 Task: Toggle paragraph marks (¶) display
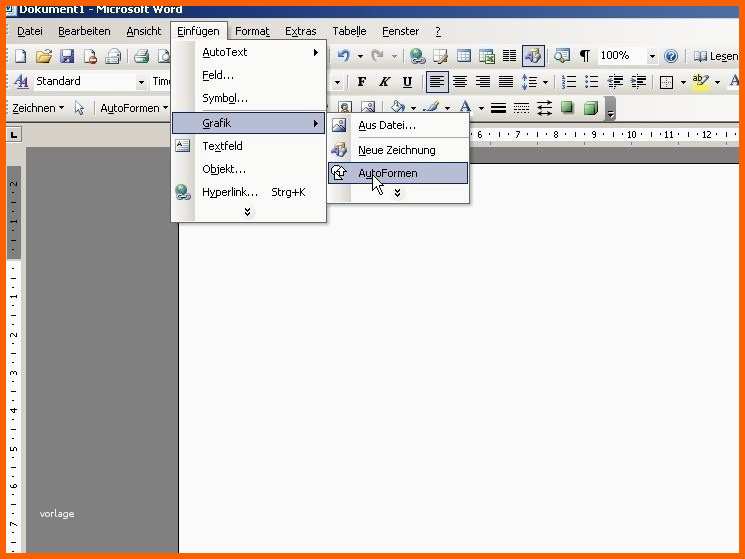click(585, 56)
